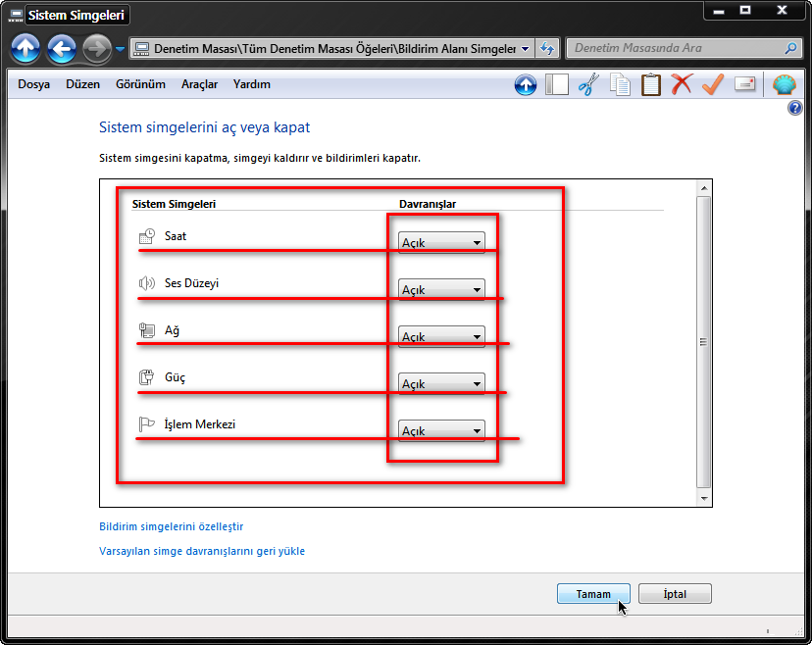This screenshot has height=645, width=812.
Task: Click the Güç power plug icon
Action: pos(146,377)
